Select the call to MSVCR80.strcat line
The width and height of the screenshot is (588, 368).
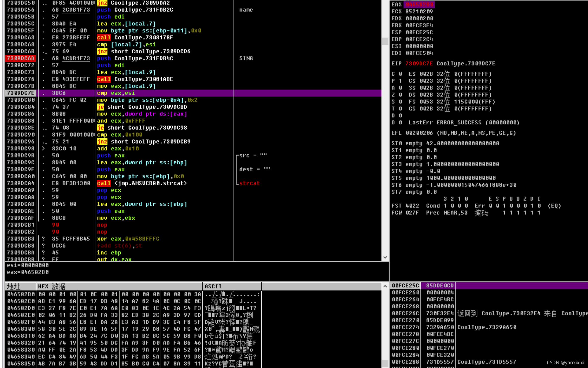point(142,183)
